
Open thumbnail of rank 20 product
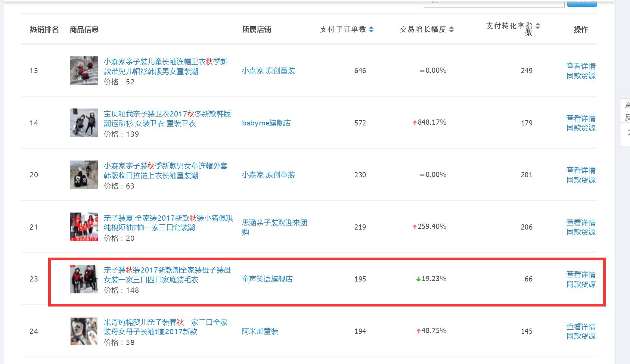[x=84, y=175]
